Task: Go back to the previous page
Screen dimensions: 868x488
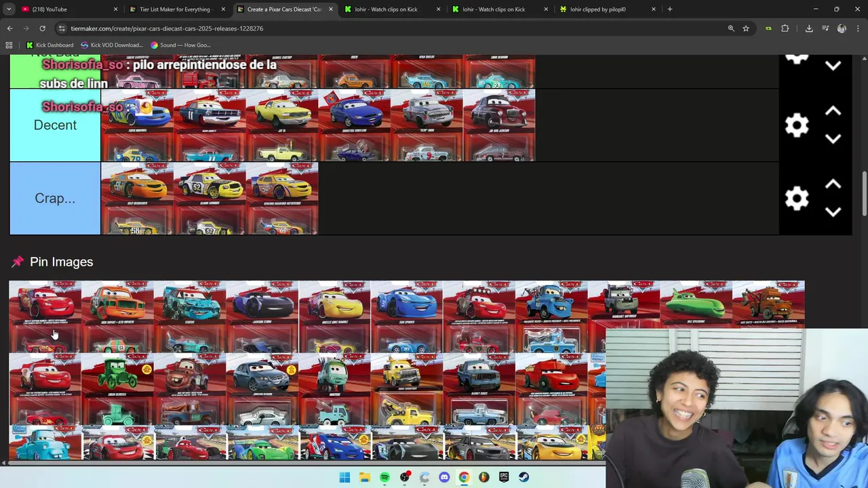Action: [9, 28]
